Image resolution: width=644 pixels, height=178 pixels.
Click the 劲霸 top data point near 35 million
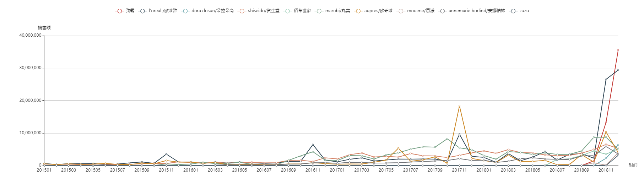618,50
